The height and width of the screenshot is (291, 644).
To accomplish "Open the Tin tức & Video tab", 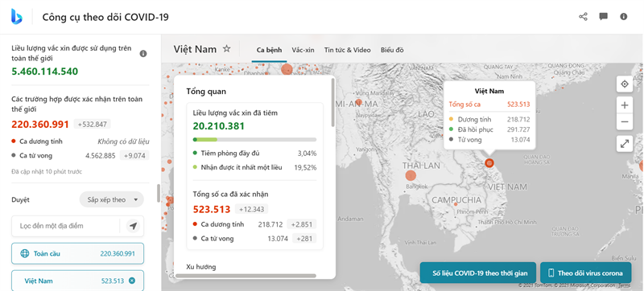I will click(x=348, y=50).
